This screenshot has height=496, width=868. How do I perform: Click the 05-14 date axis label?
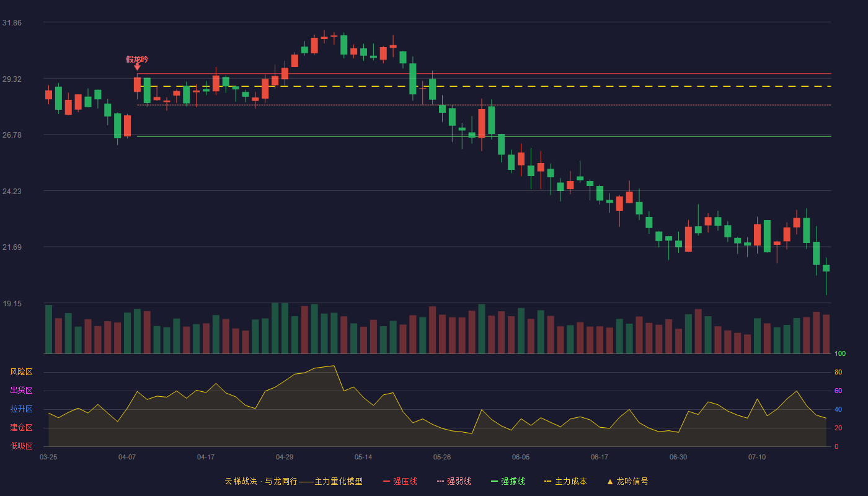coord(363,457)
